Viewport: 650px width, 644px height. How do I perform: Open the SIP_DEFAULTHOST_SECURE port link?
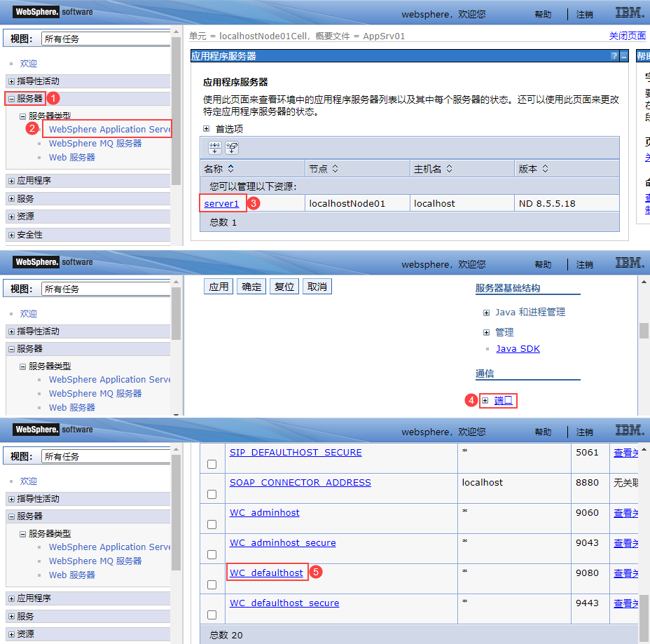point(296,453)
